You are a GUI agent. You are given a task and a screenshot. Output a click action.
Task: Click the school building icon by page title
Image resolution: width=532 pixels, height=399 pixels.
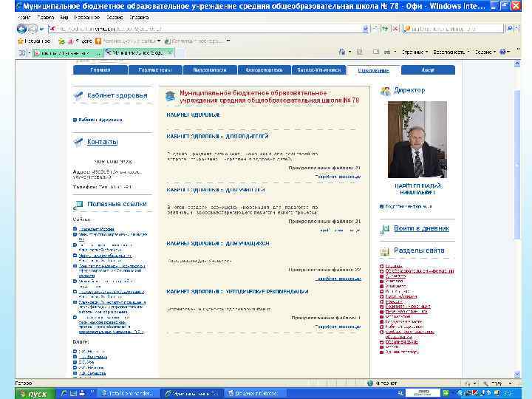click(171, 96)
